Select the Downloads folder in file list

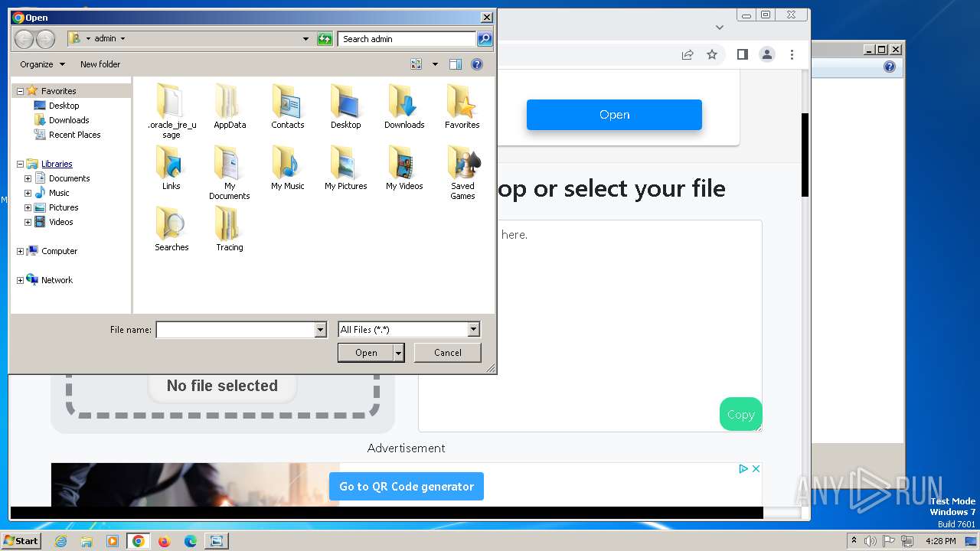404,106
